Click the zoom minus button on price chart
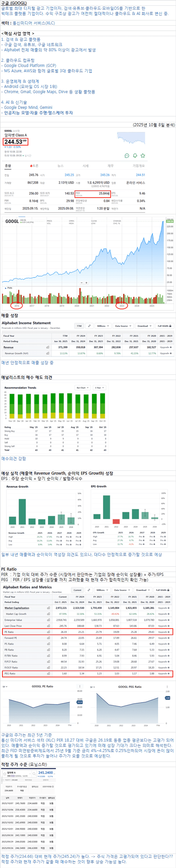This screenshot has width=176, height=868. [x=82, y=283]
